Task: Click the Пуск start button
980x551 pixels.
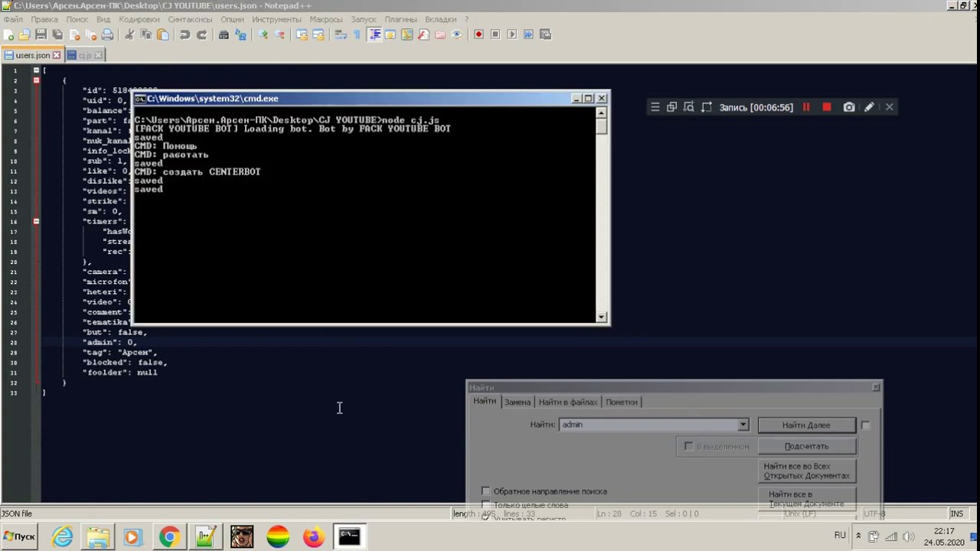Action: [19, 536]
